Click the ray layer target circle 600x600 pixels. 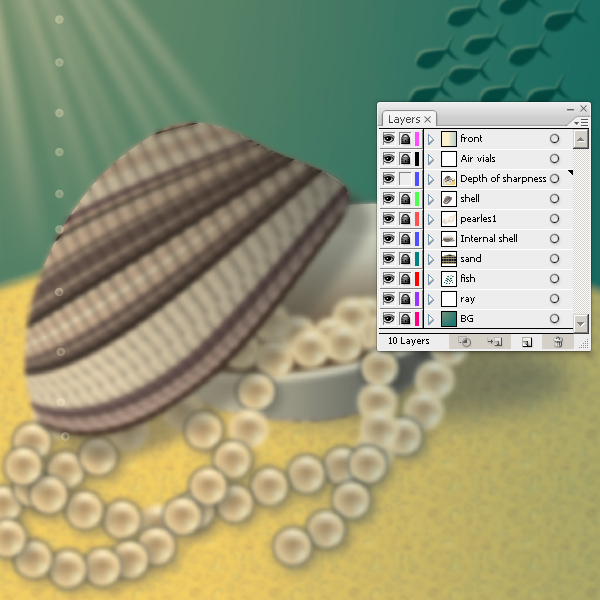[x=554, y=298]
